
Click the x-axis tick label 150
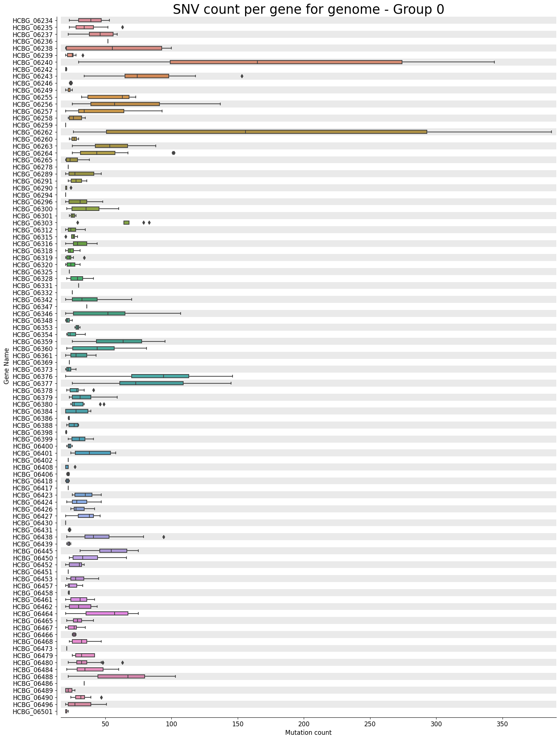click(238, 724)
